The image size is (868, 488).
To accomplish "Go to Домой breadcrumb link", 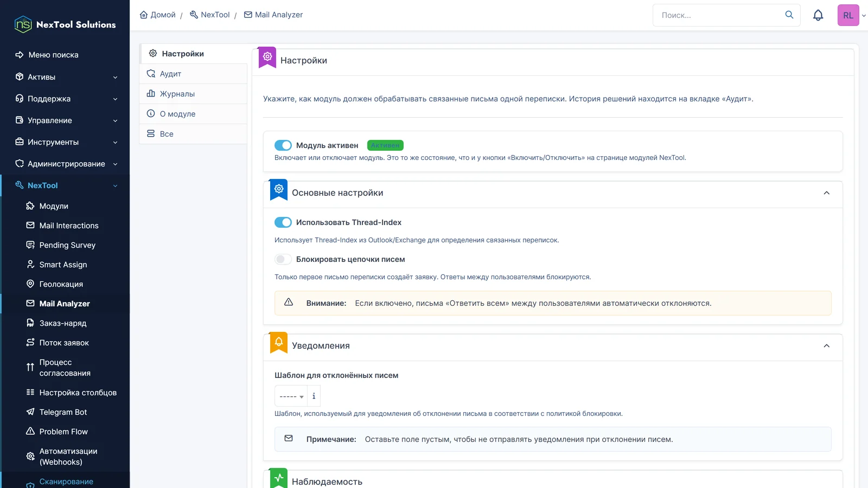I will (158, 15).
